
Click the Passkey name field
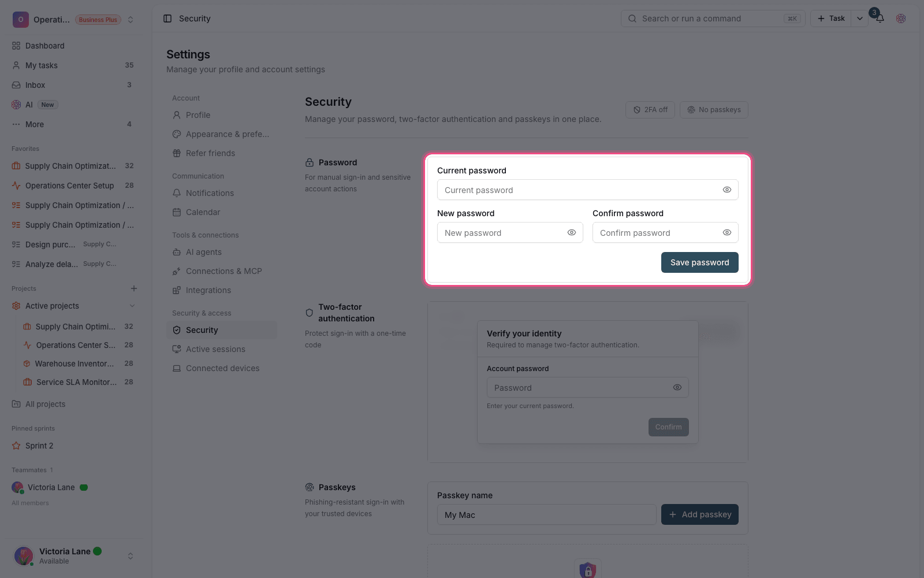[546, 514]
